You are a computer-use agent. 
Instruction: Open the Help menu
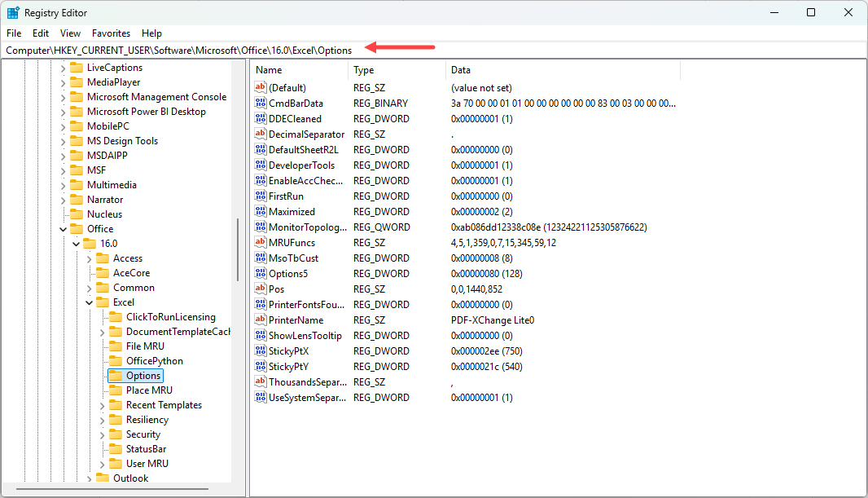[151, 33]
